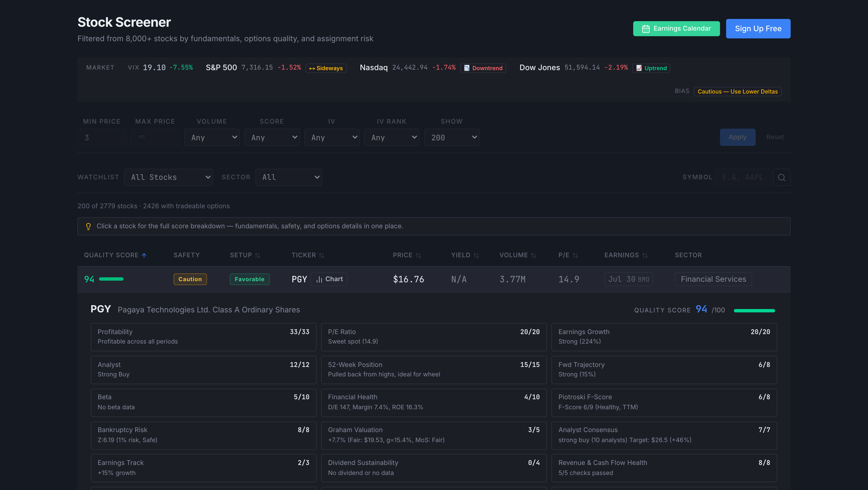868x490 pixels.
Task: Click the S&P 500 Sideways arrow icon
Action: 312,68
